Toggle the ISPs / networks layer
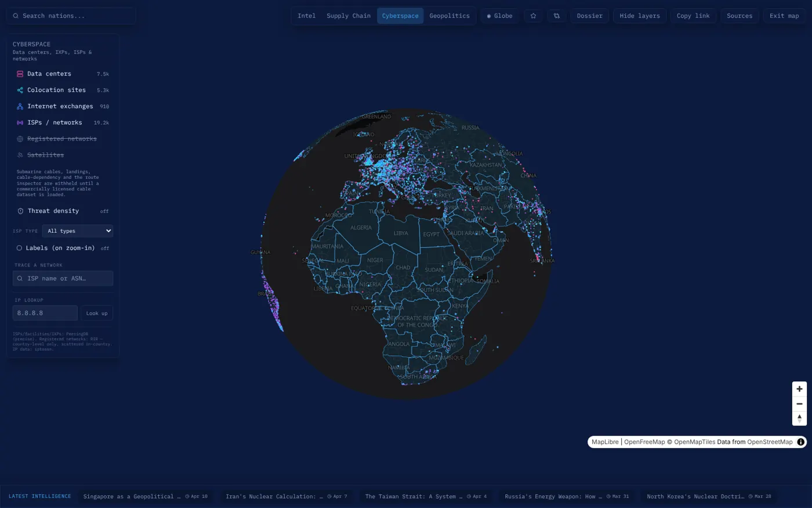Screen dimensions: 812x508 tap(63, 123)
